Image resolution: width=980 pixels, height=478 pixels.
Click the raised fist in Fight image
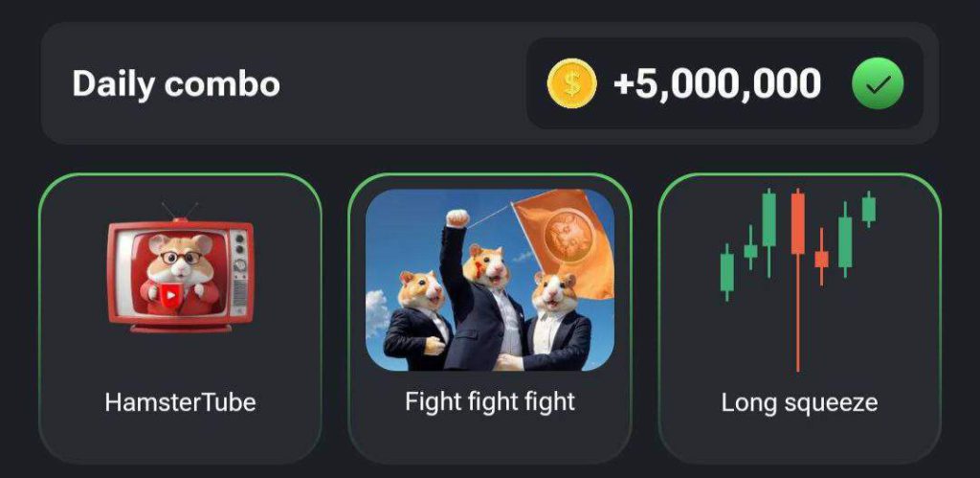pos(457,218)
